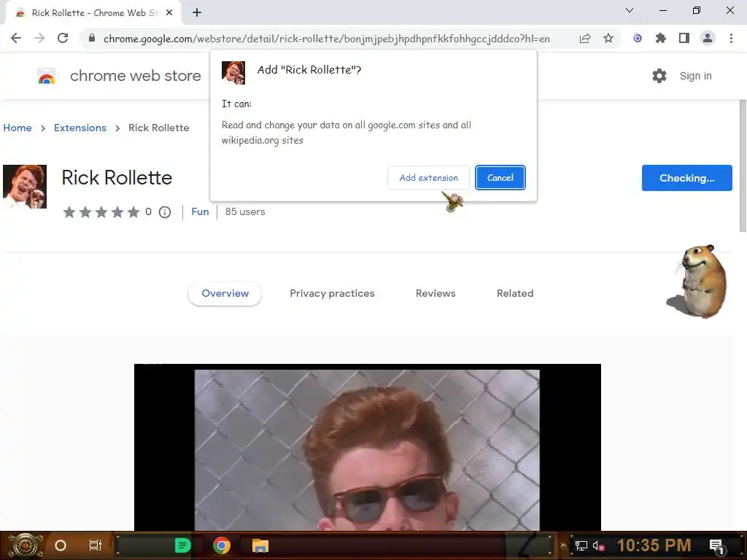Go to the Home breadcrumb
The width and height of the screenshot is (747, 560).
click(x=18, y=128)
